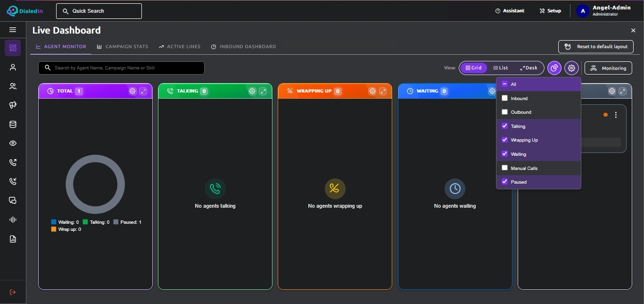Click 'No agents waiting' text
The height and width of the screenshot is (304, 644).
(x=455, y=206)
